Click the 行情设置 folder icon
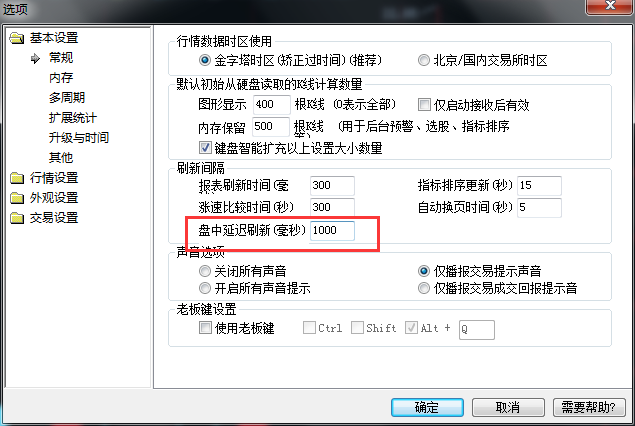This screenshot has width=635, height=426. (17, 178)
